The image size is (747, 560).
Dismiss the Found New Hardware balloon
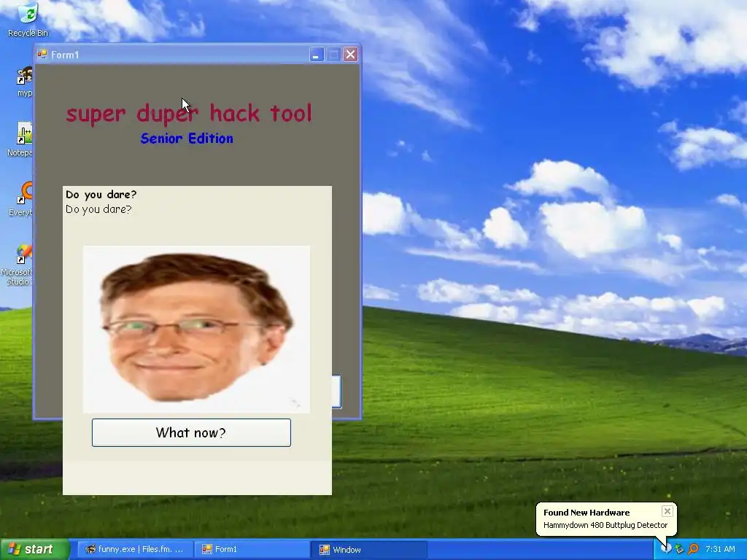coord(667,511)
